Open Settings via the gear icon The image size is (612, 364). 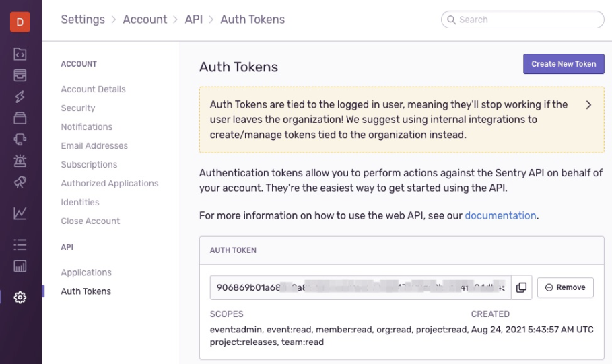click(x=20, y=297)
